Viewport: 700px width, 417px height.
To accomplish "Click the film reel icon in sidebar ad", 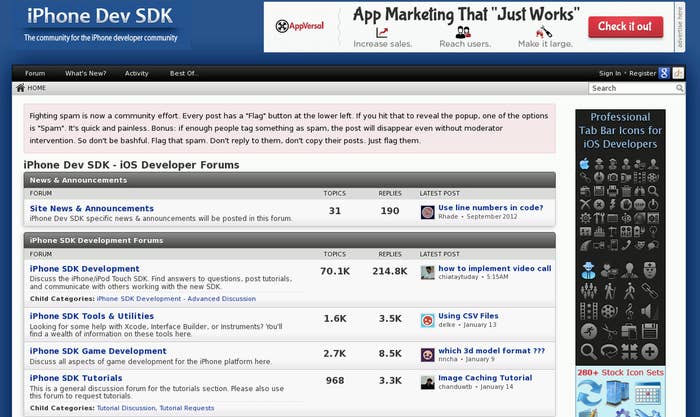I will (609, 311).
